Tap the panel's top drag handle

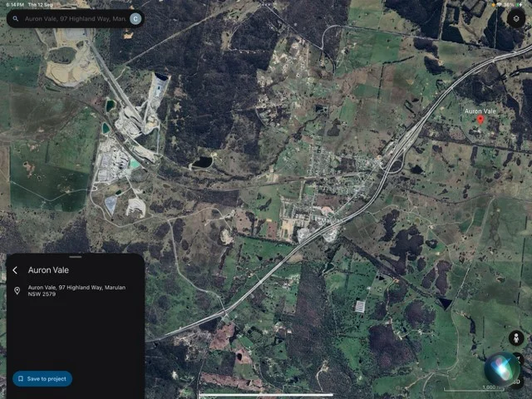[x=76, y=257]
